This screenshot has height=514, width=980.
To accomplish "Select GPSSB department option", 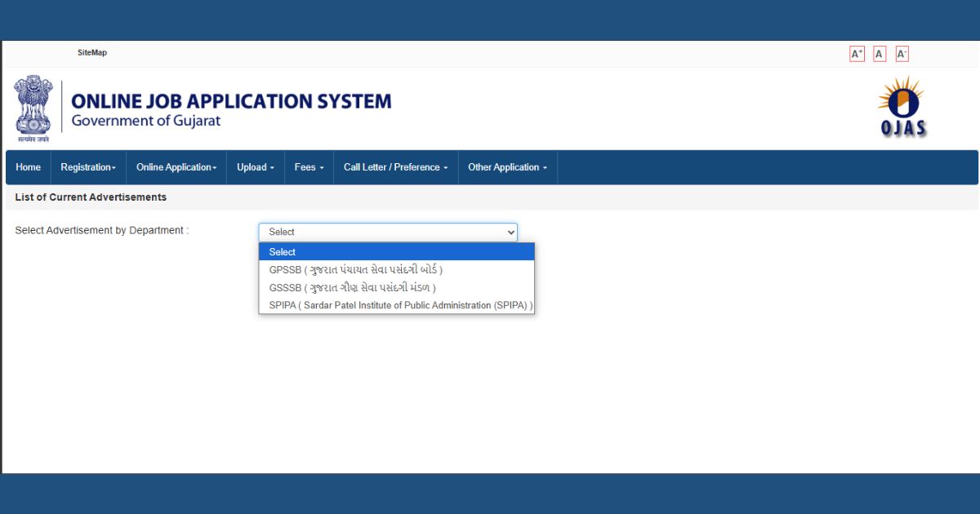I will 397,269.
